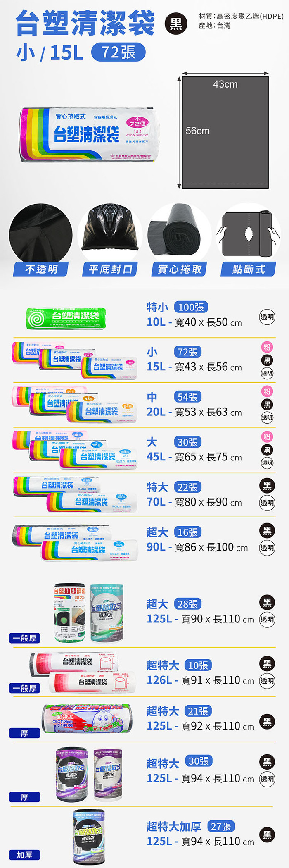
Task: Choose the "黑" badge in the 20L row
Action: [x=267, y=404]
